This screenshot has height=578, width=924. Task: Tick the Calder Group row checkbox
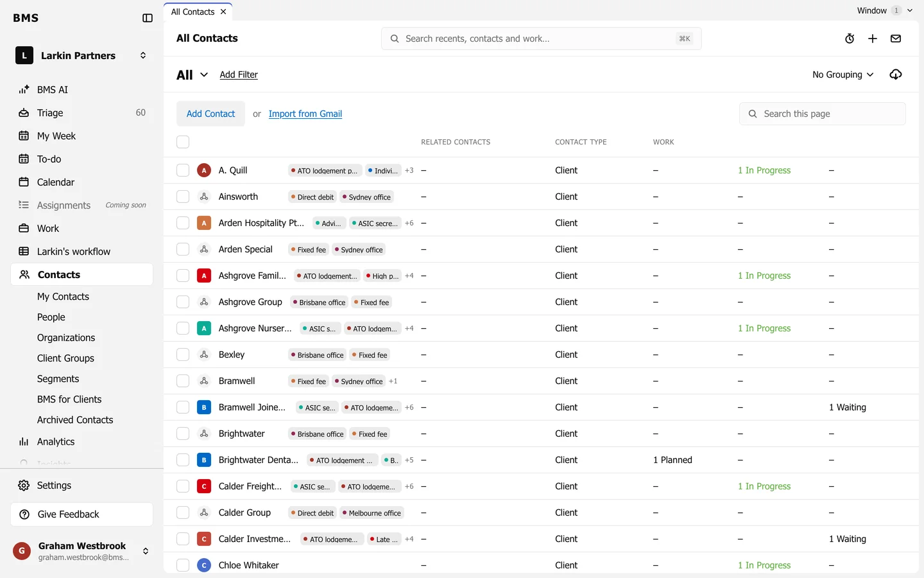pos(183,512)
